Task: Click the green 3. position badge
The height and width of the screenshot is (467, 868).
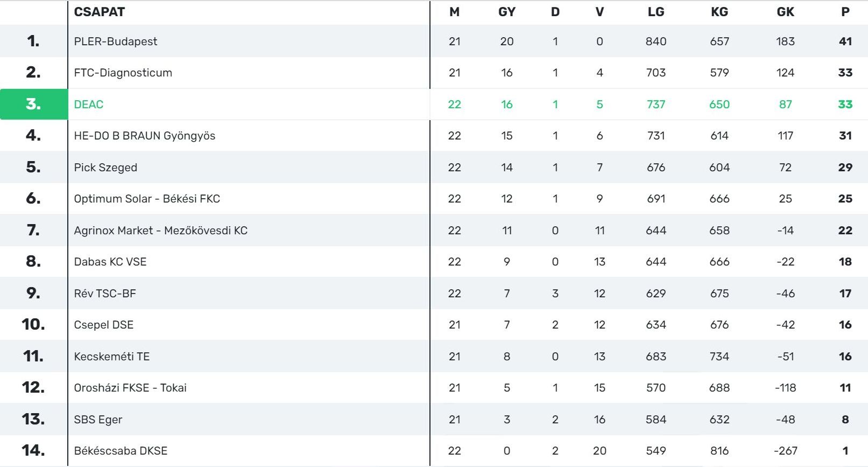Action: coord(33,104)
